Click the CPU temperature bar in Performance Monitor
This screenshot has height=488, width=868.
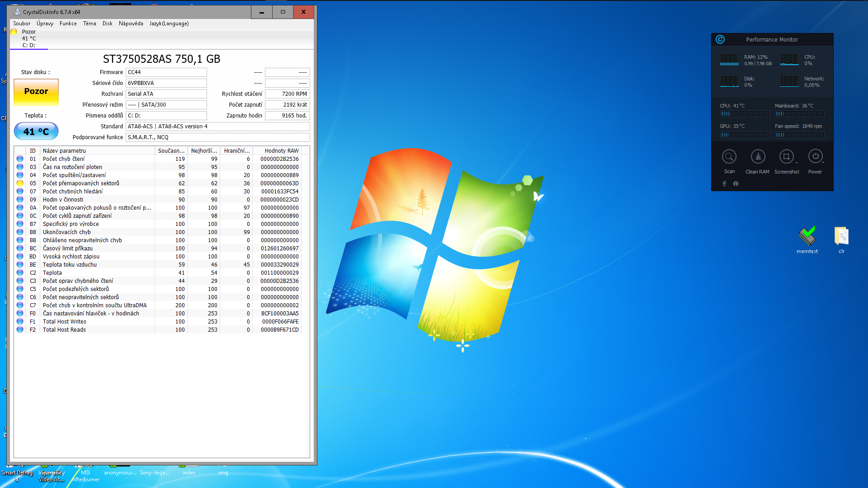(x=745, y=114)
